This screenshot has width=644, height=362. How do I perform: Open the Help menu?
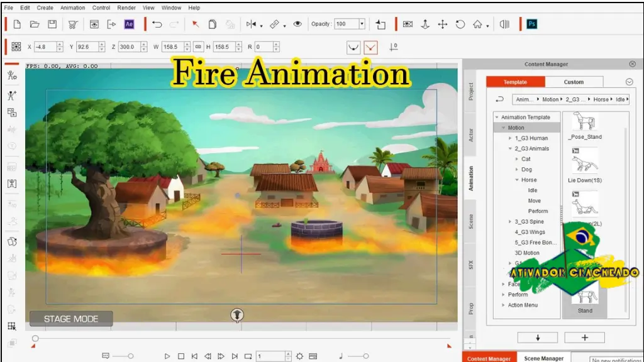[194, 8]
